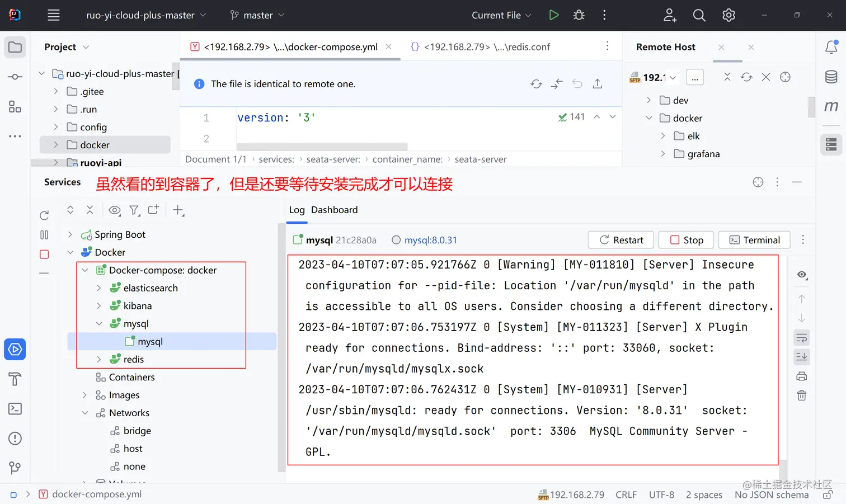Open the Services filter icon
This screenshot has height=504, width=846.
134,210
